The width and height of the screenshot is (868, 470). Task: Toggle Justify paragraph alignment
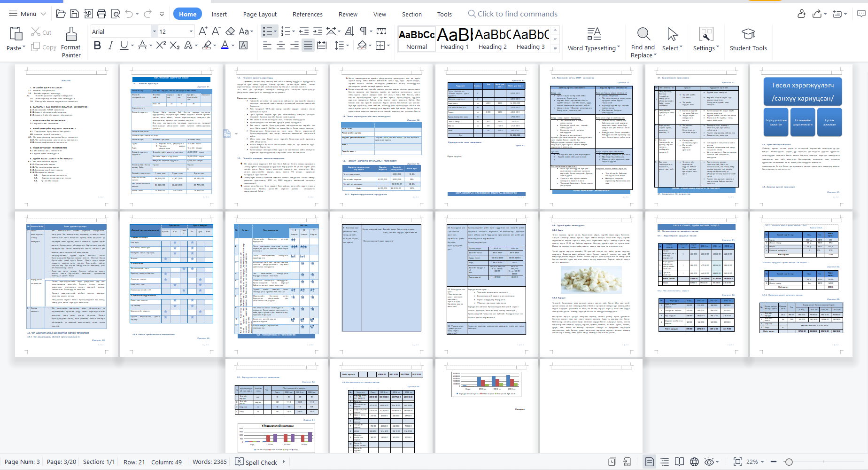pyautogui.click(x=308, y=45)
